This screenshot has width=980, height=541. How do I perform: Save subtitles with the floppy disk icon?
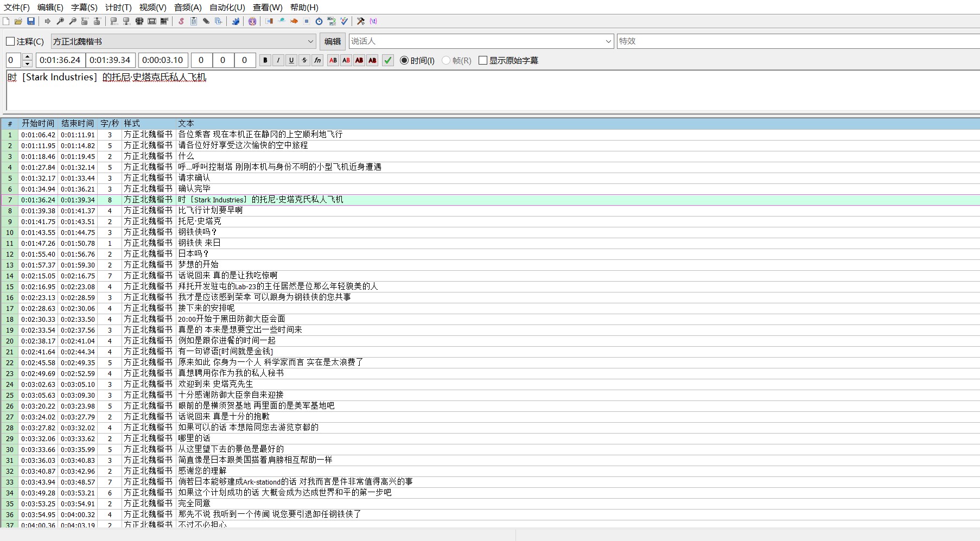pyautogui.click(x=31, y=21)
